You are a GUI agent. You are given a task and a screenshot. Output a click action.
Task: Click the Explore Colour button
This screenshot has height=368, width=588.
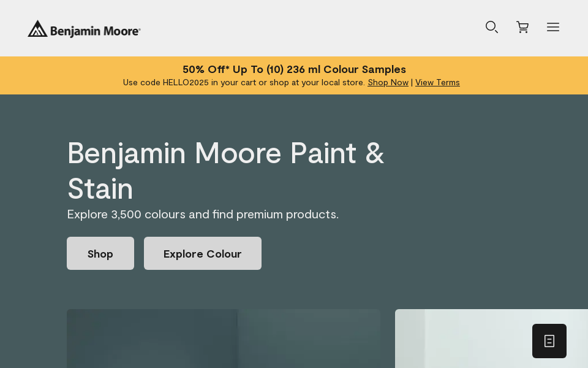click(x=203, y=253)
